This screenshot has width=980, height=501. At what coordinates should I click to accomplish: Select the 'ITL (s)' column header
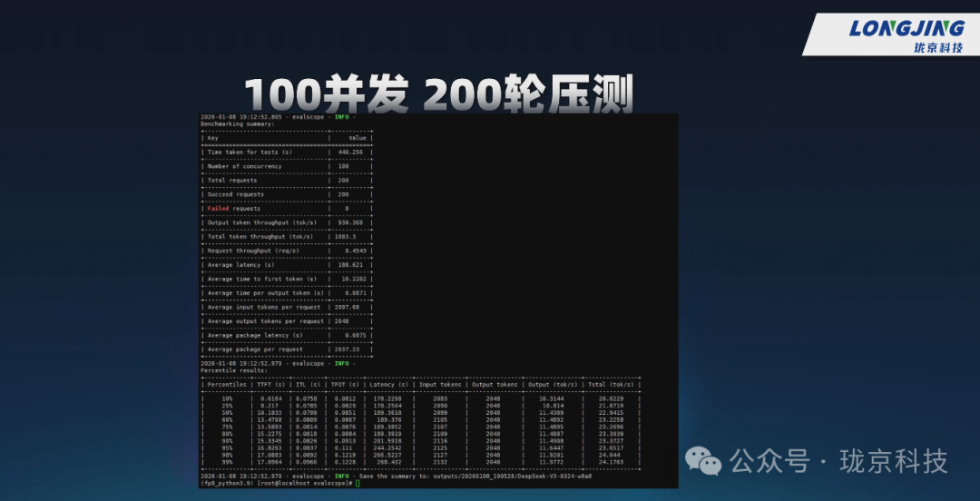(309, 385)
